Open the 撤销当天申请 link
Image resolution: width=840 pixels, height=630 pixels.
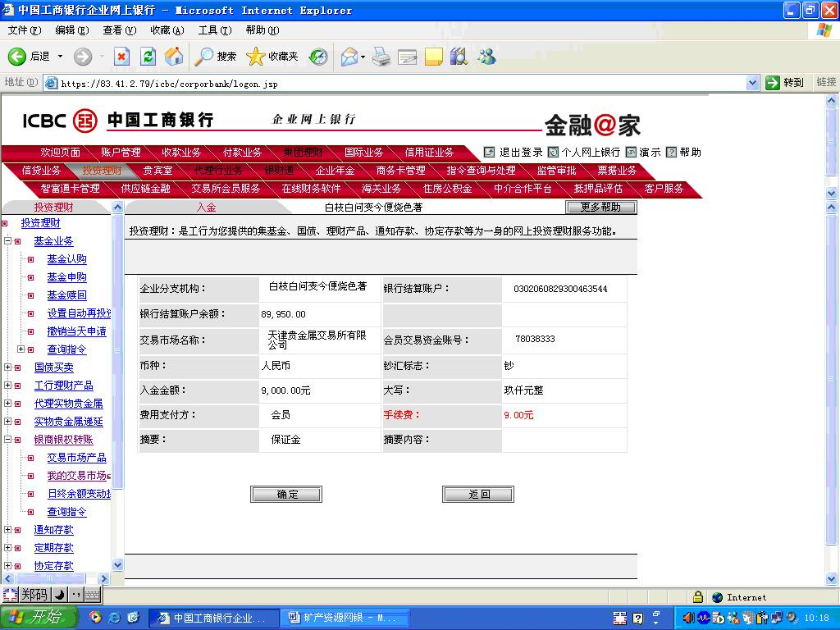pos(76,331)
